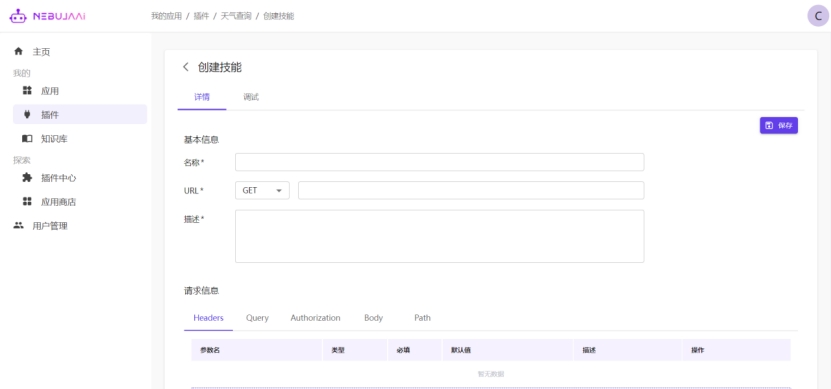Open 天气查询 in the breadcrumb
The image size is (831, 389).
click(236, 16)
